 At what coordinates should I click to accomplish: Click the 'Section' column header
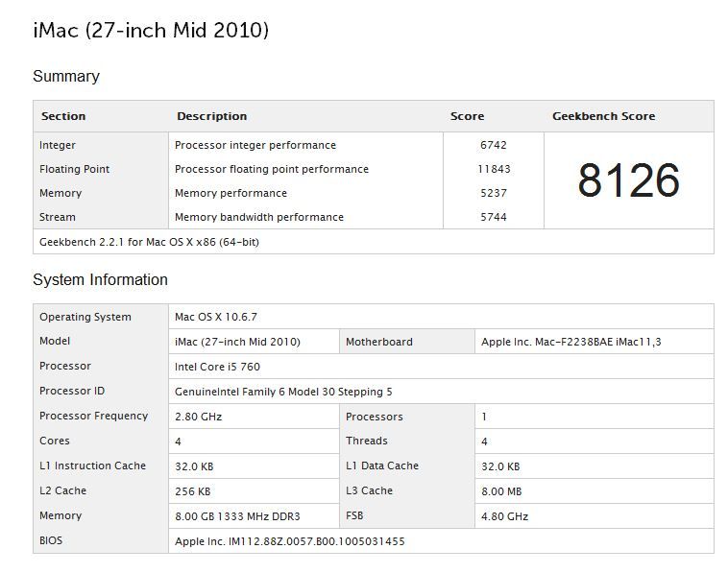[x=63, y=116]
